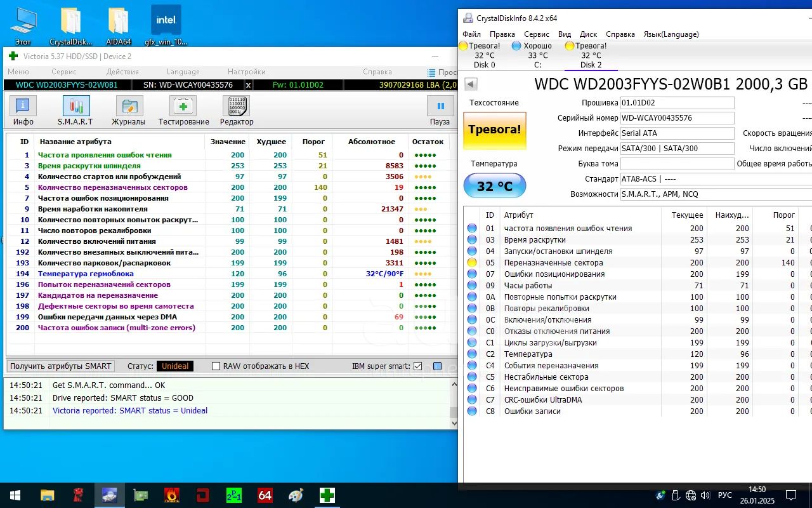Open the paint palette taskbar icon

296,495
